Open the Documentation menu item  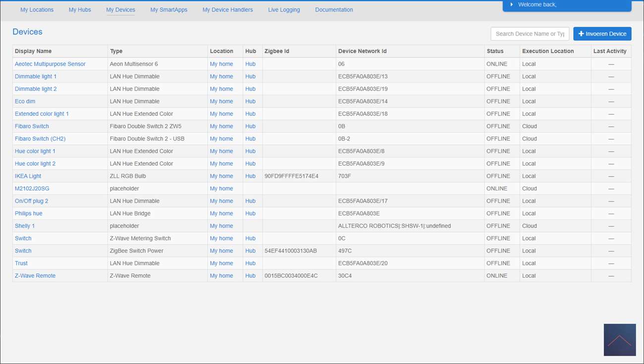pos(334,9)
